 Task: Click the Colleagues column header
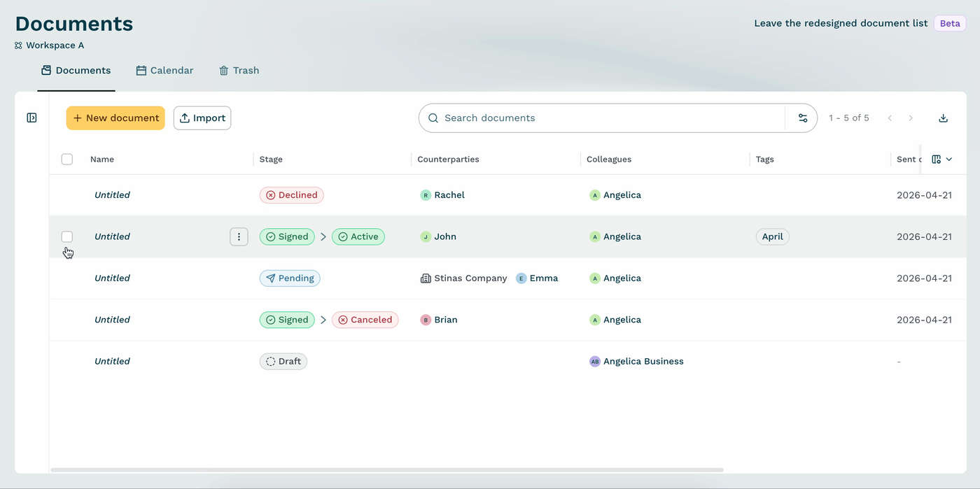[x=609, y=160]
